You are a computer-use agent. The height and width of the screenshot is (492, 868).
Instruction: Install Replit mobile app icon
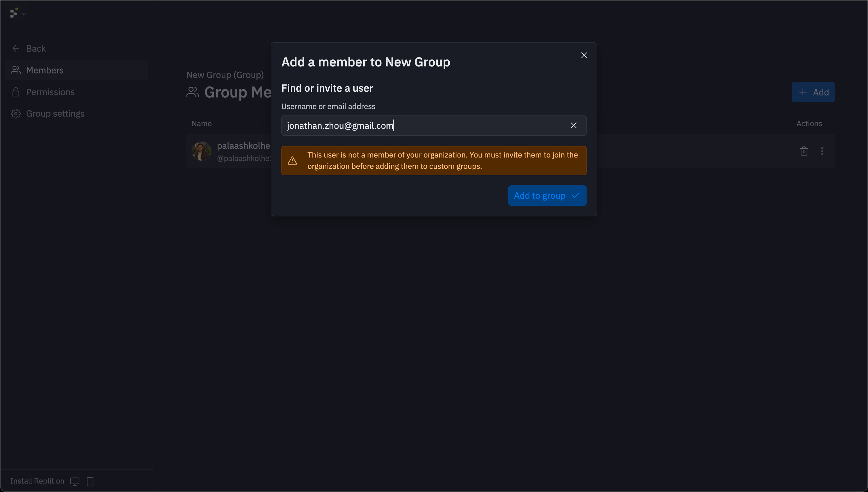pyautogui.click(x=90, y=481)
